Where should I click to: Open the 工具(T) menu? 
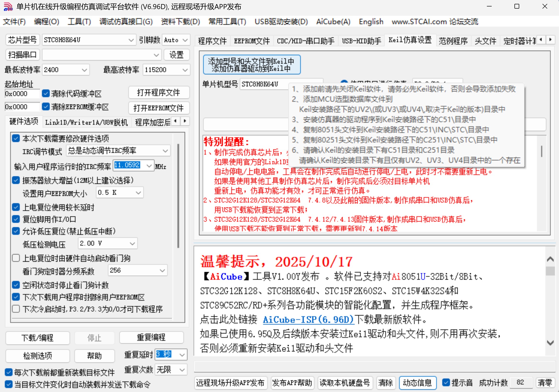pos(79,22)
